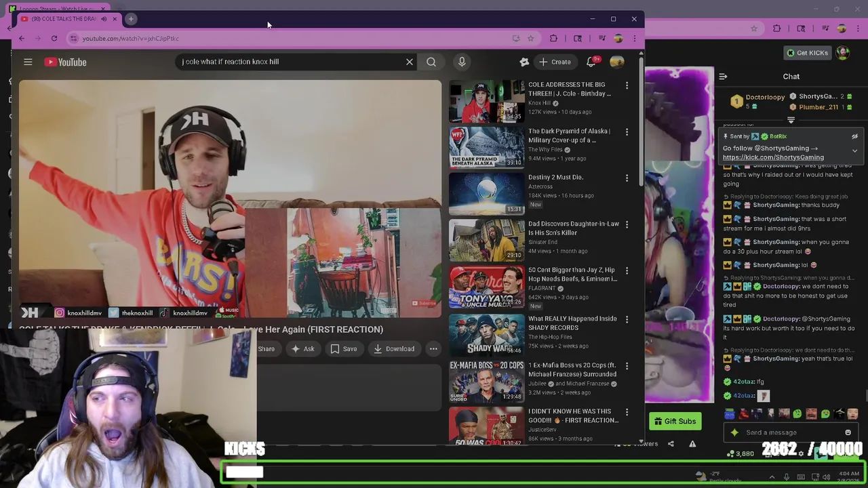Open more actions ellipsis under the video
868x488 pixels.
point(433,349)
